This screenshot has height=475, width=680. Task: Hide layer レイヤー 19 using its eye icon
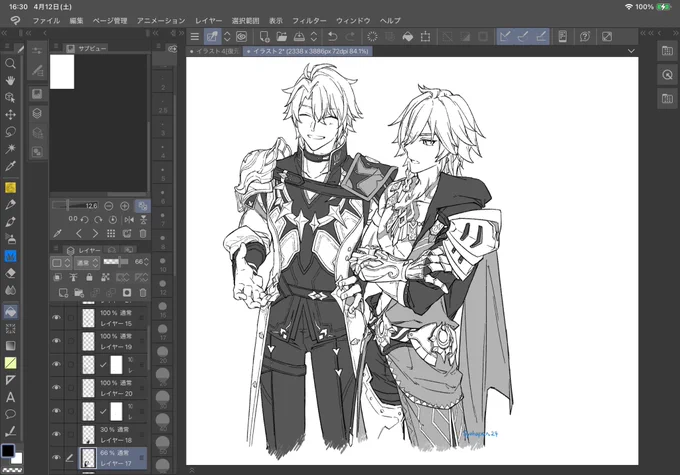click(x=56, y=341)
